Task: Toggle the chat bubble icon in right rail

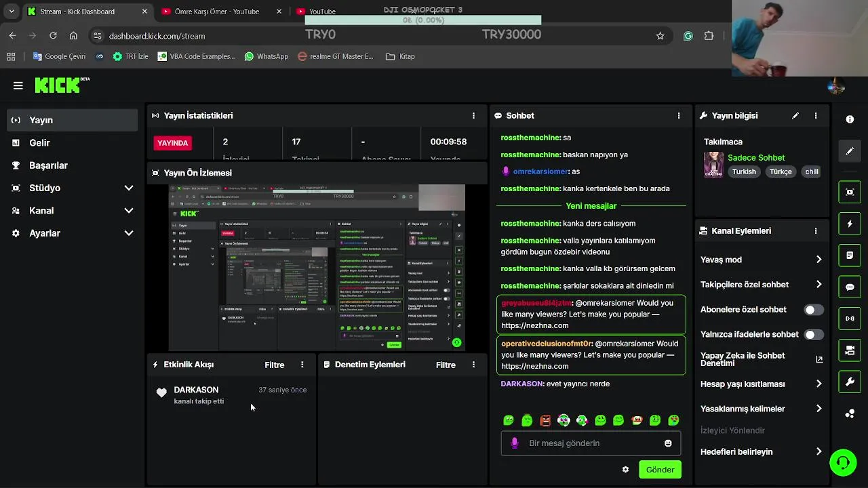Action: [850, 287]
